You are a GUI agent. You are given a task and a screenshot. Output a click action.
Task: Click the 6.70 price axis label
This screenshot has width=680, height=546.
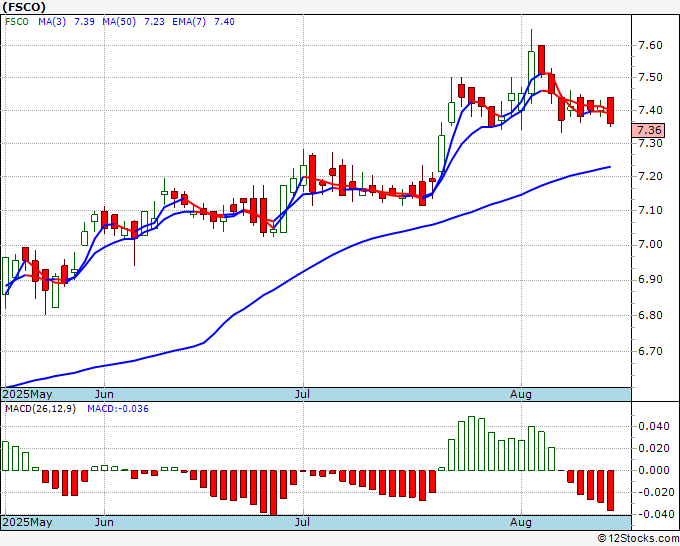[x=650, y=351]
